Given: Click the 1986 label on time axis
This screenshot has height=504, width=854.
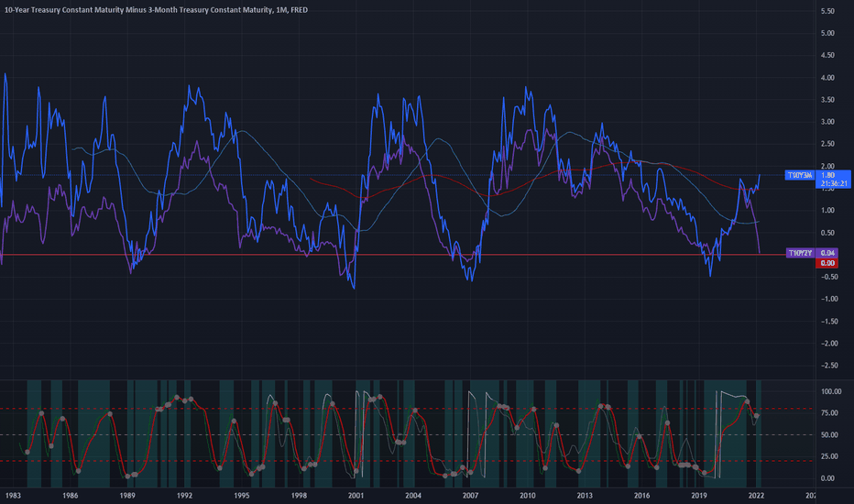Looking at the screenshot, I should pyautogui.click(x=70, y=495).
